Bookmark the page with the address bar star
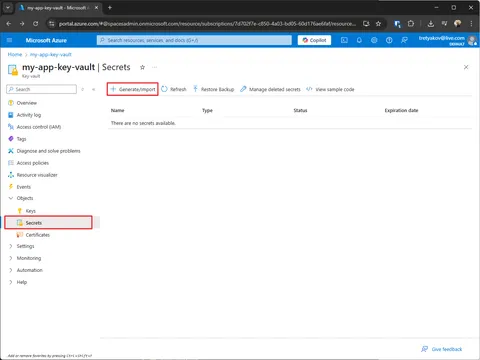Image resolution: width=480 pixels, height=360 pixels. click(378, 24)
